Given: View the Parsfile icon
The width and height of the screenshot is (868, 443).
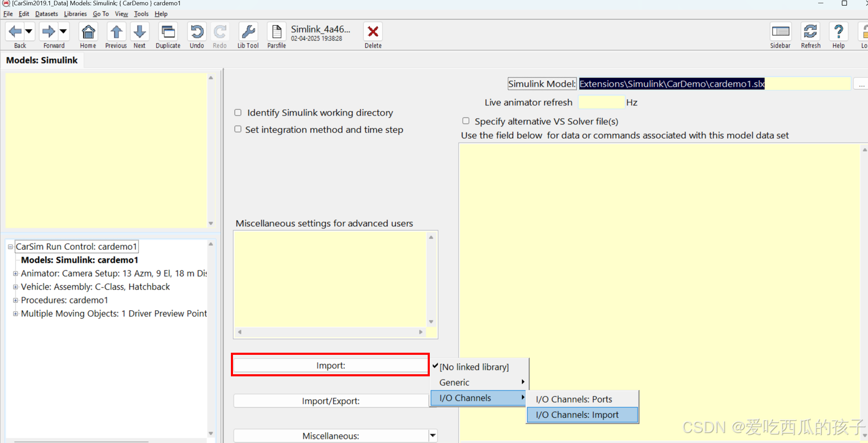Looking at the screenshot, I should click(277, 31).
